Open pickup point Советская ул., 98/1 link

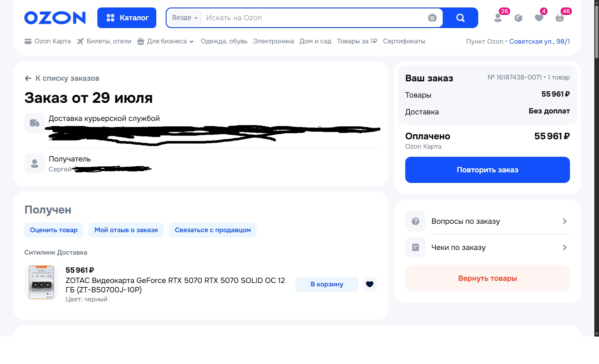coord(539,41)
